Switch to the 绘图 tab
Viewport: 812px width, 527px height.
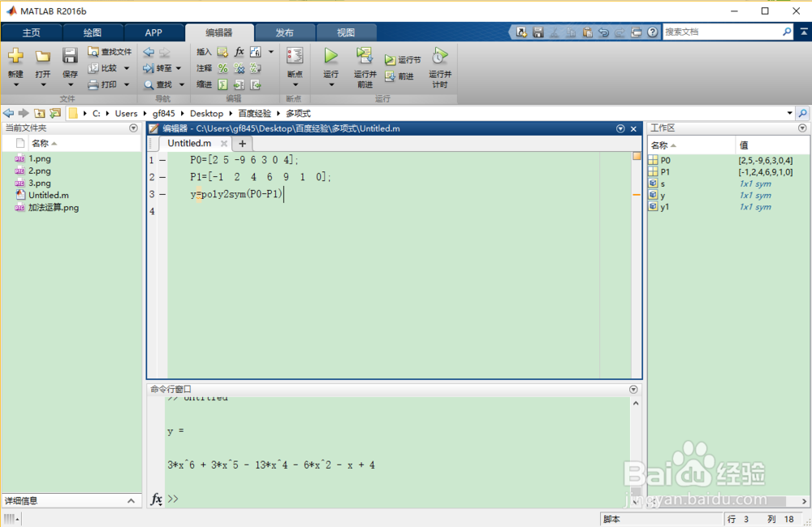(x=93, y=32)
